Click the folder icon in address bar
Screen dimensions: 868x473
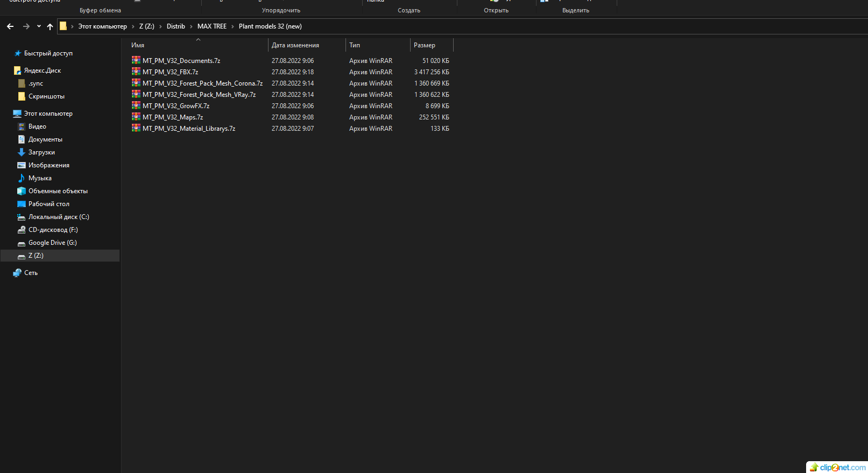63,26
